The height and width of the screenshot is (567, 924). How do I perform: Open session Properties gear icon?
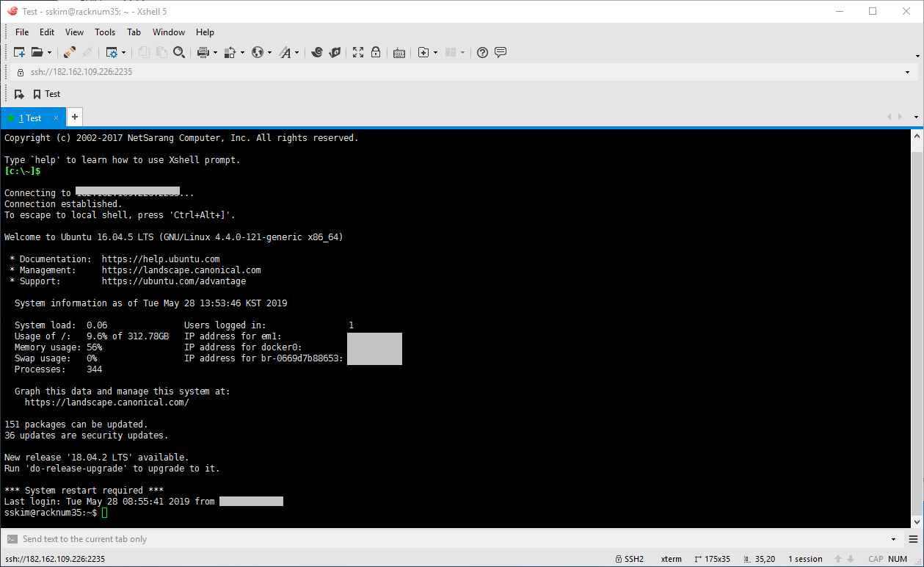tap(112, 52)
